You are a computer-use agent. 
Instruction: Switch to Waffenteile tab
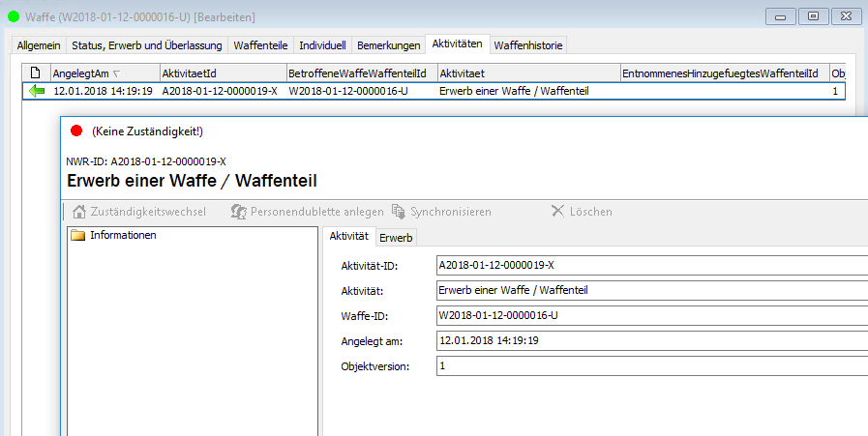coord(260,45)
